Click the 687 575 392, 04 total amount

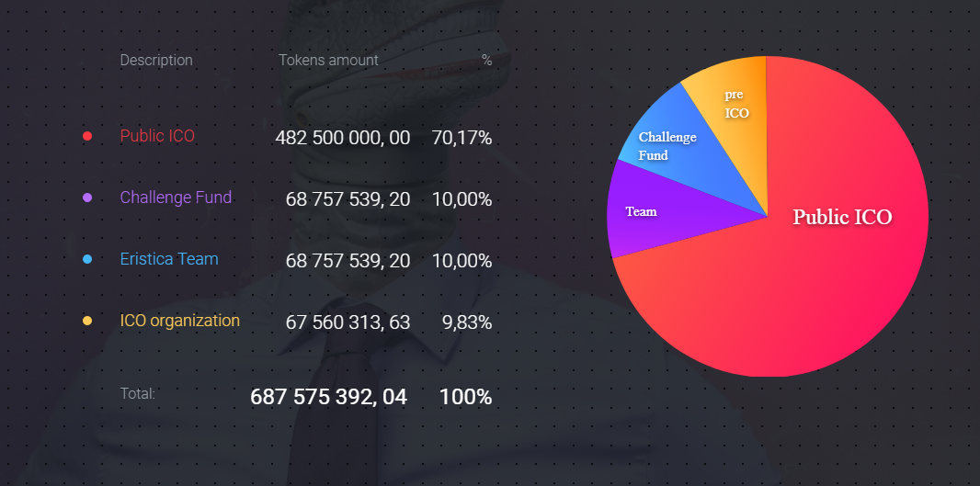328,397
